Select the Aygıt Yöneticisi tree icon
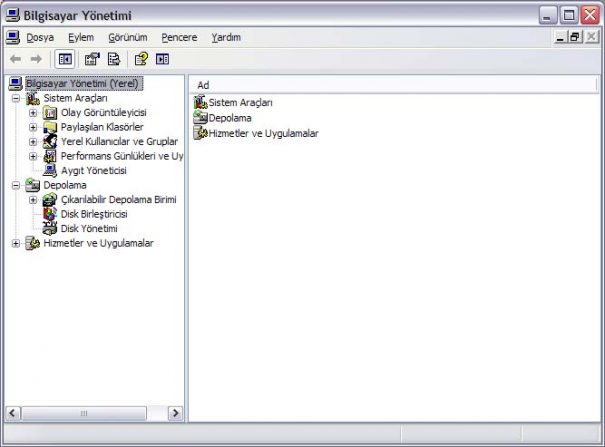 [50, 170]
